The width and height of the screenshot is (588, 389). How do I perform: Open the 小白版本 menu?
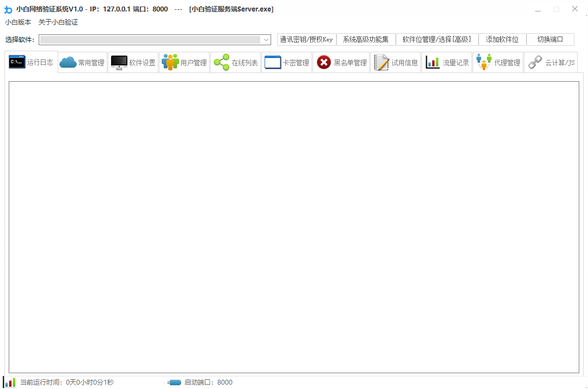coord(18,22)
